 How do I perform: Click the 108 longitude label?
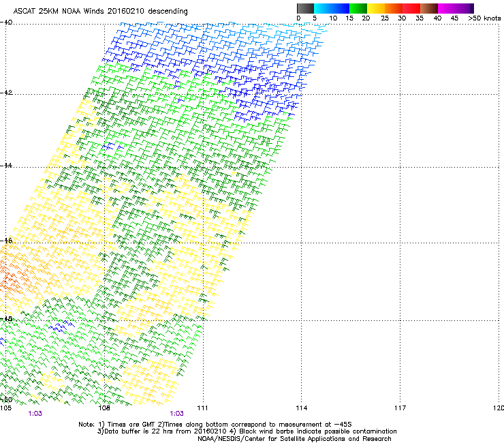pyautogui.click(x=104, y=408)
